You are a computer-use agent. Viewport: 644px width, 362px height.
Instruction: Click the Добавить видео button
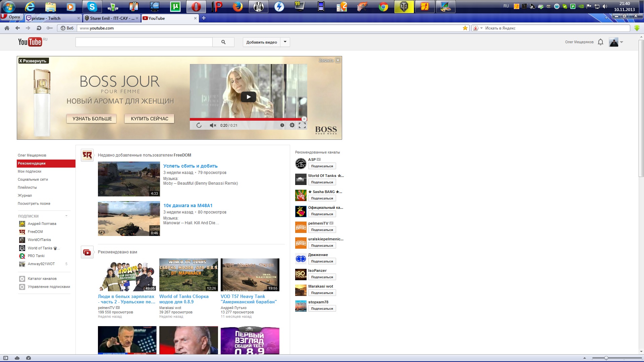[262, 42]
